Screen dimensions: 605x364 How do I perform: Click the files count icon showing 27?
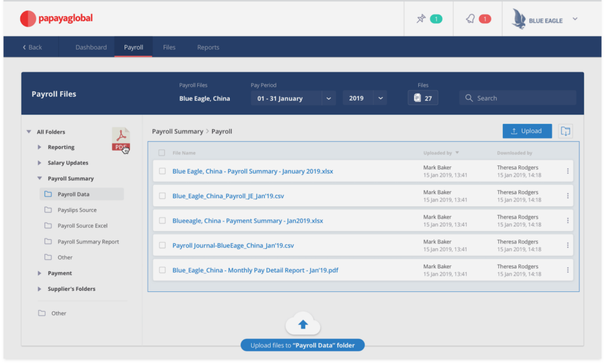click(x=417, y=98)
